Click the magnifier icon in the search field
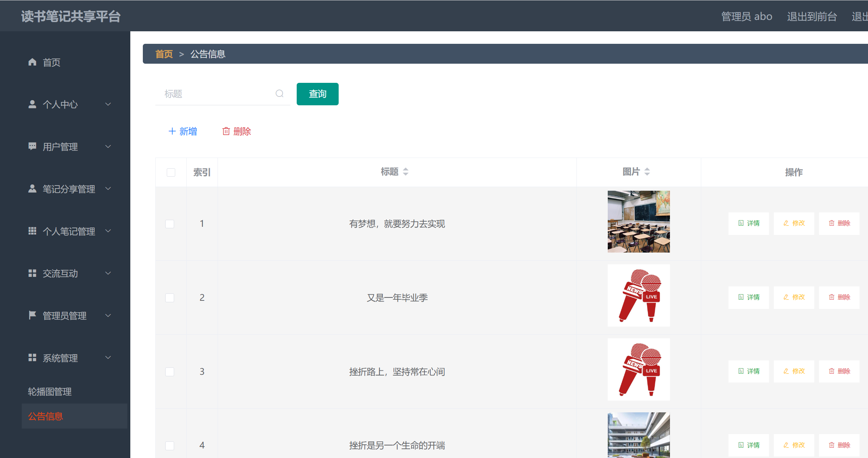 coord(279,94)
